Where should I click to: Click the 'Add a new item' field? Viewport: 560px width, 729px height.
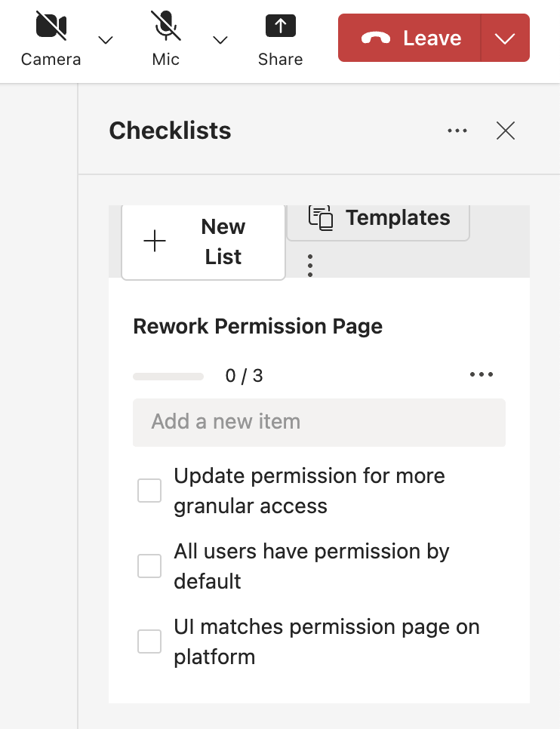pos(318,422)
